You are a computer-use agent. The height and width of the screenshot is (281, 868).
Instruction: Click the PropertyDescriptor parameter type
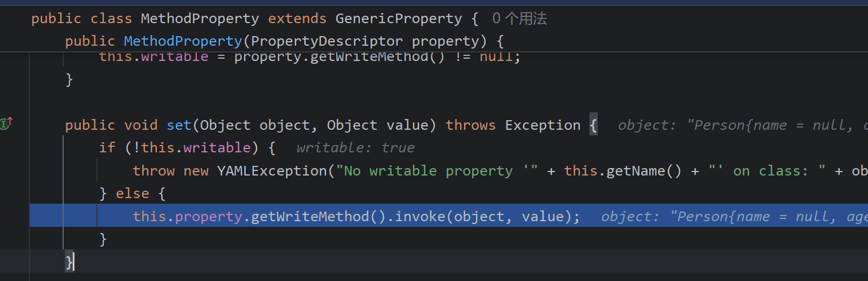(x=327, y=41)
